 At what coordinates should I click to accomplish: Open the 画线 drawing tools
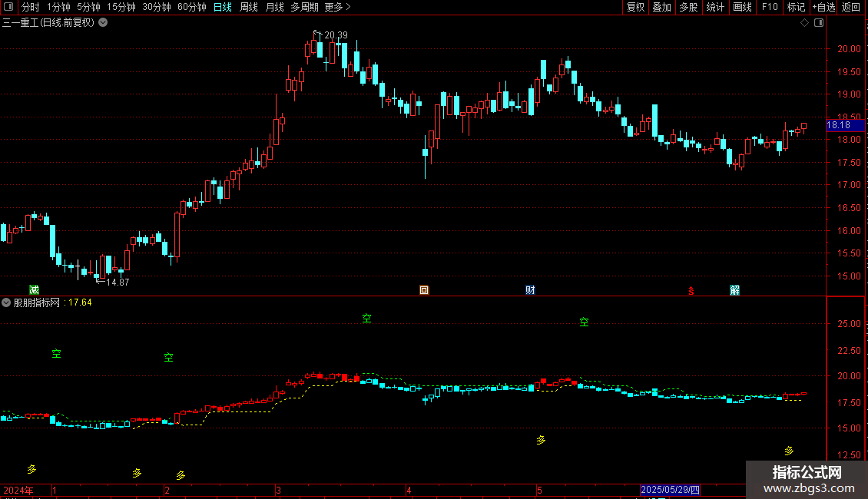[742, 7]
